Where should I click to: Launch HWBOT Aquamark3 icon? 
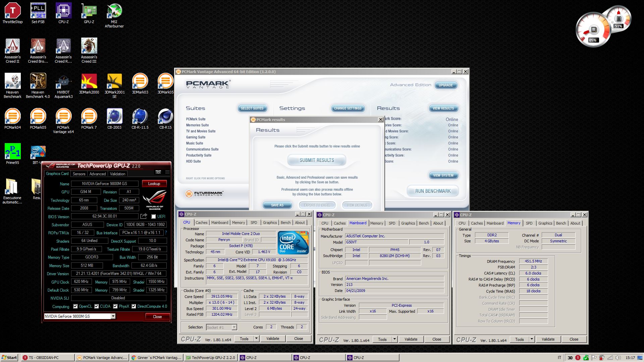(63, 86)
